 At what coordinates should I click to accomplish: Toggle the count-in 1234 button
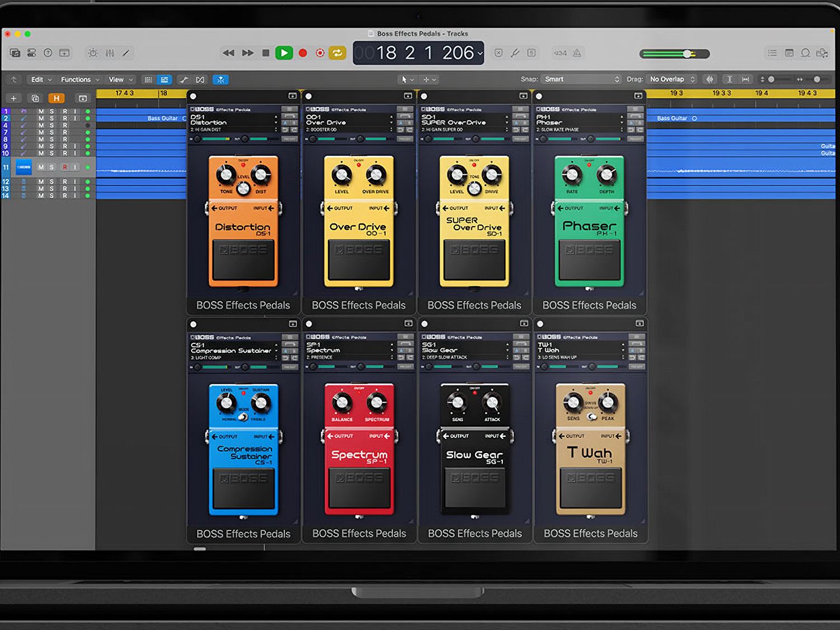coord(561,53)
